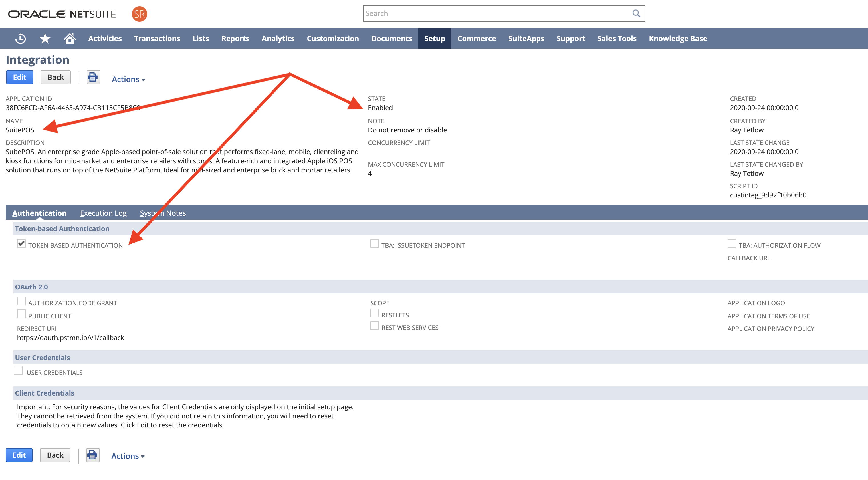Click the top Edit button

click(x=19, y=78)
